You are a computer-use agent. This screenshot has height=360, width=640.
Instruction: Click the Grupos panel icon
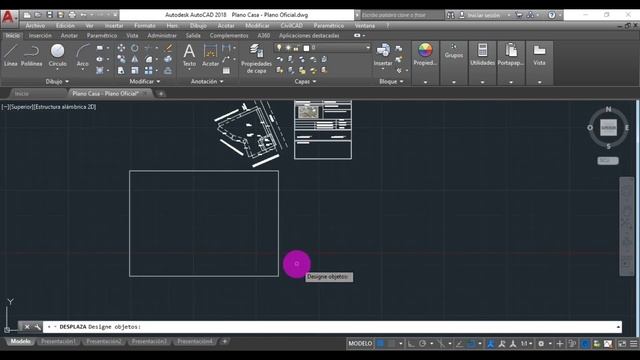[x=454, y=51]
